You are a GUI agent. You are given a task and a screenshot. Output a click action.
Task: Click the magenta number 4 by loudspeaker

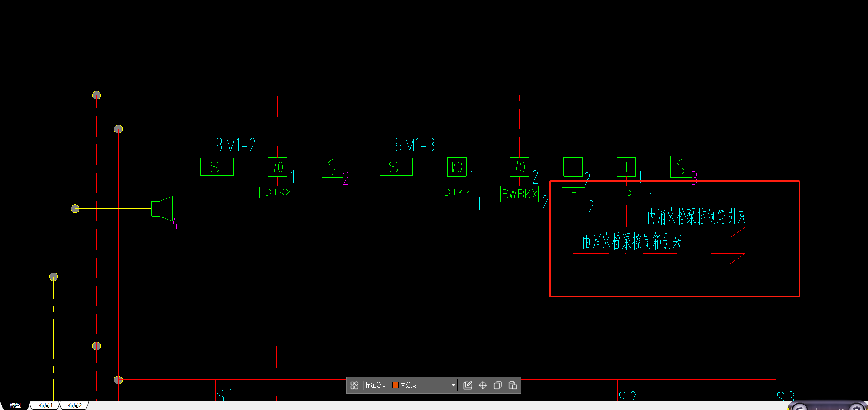click(x=175, y=223)
